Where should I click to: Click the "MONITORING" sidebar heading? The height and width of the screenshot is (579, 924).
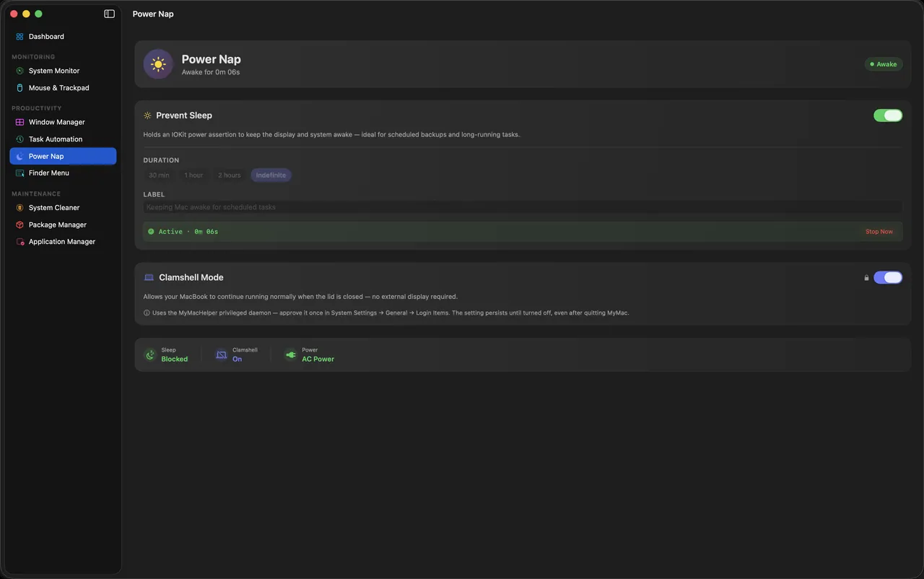[x=33, y=57]
